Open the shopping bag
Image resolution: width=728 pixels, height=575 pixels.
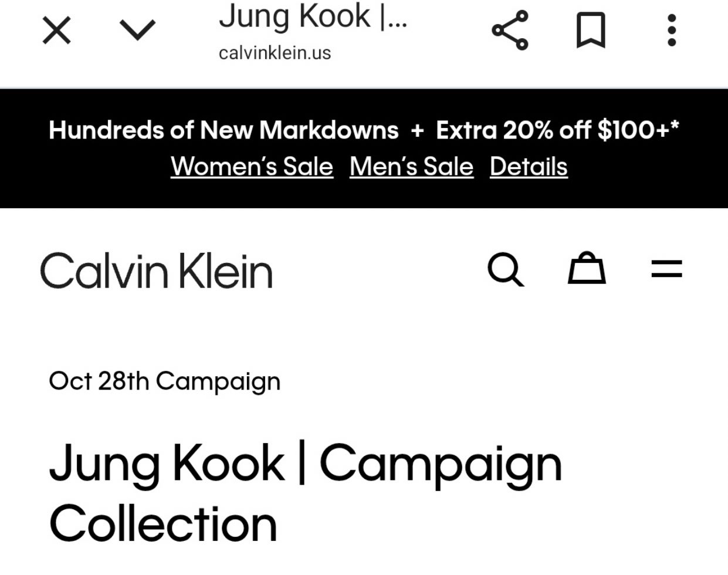click(x=586, y=269)
